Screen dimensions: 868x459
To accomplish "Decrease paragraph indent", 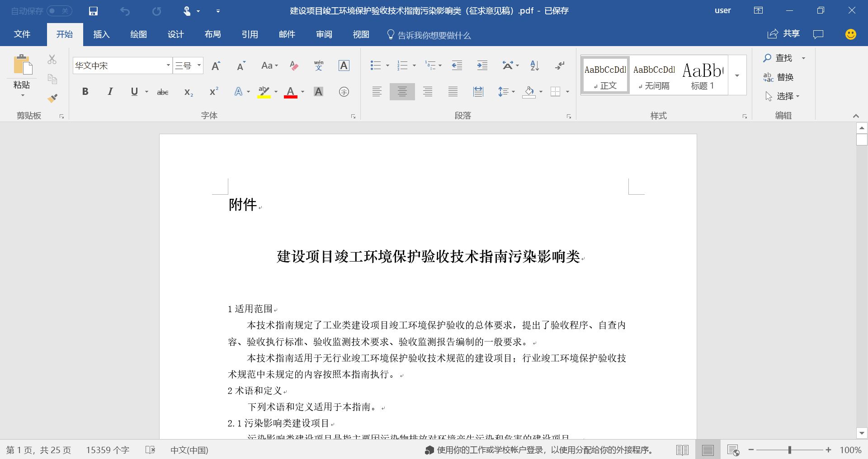I will point(457,66).
